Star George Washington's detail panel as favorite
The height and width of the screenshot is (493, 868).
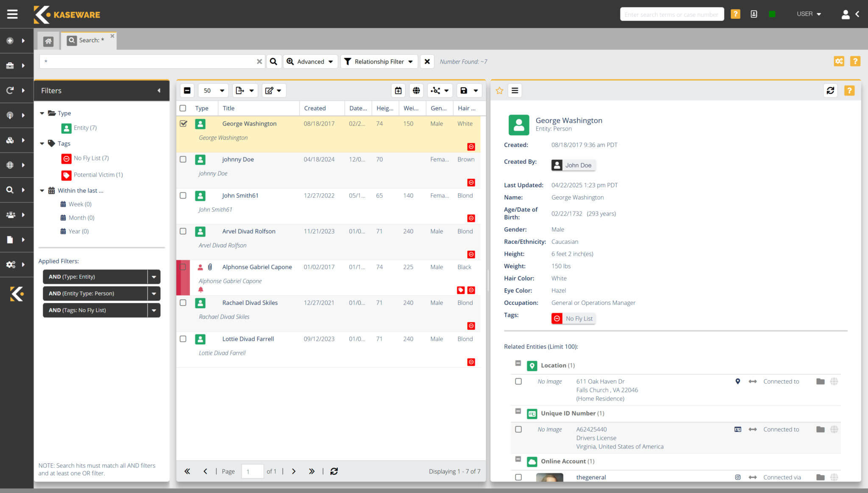click(x=500, y=90)
